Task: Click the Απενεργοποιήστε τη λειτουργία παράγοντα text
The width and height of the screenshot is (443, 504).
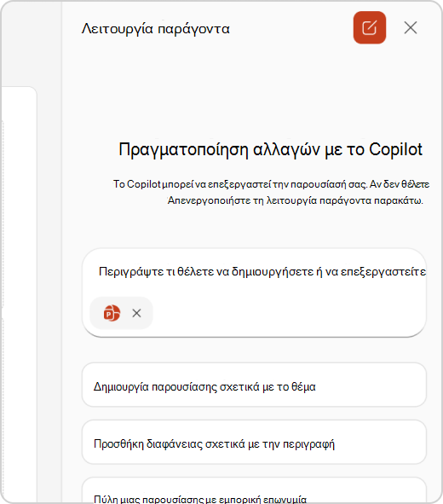Action: click(296, 200)
